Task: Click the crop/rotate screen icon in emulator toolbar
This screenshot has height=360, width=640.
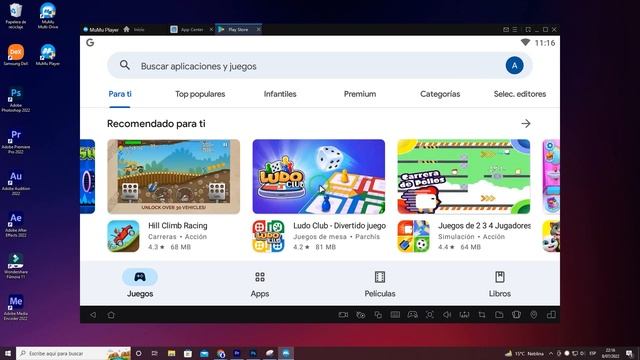Action: point(482,315)
